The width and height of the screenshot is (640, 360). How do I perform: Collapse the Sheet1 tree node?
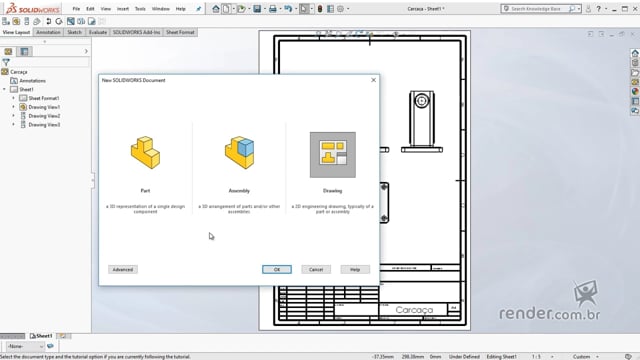tap(4, 89)
